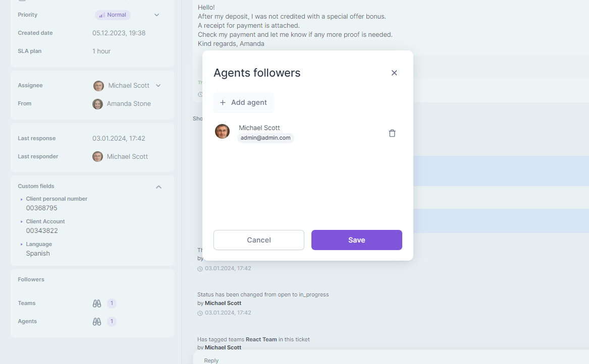
Task: Cancel the Agents followers dialog
Action: (x=258, y=240)
